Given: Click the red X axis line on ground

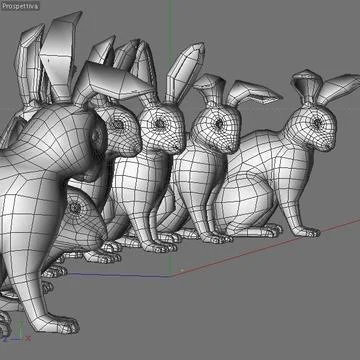Looking at the screenshot, I should (x=267, y=247).
